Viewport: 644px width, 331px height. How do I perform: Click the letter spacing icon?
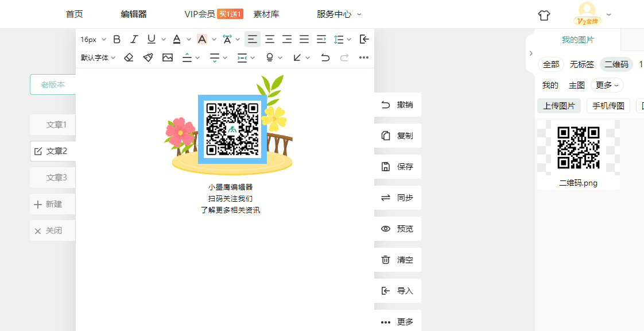point(227,40)
